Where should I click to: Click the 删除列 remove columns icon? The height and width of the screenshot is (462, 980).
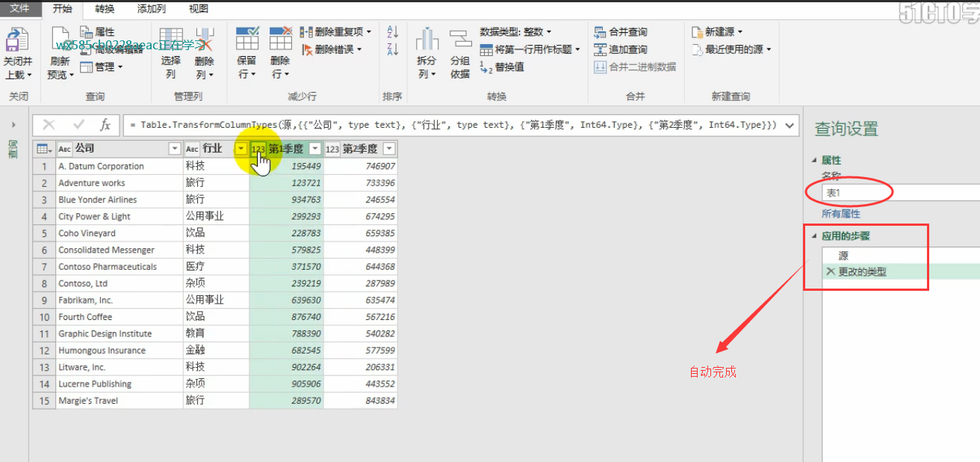tap(204, 40)
